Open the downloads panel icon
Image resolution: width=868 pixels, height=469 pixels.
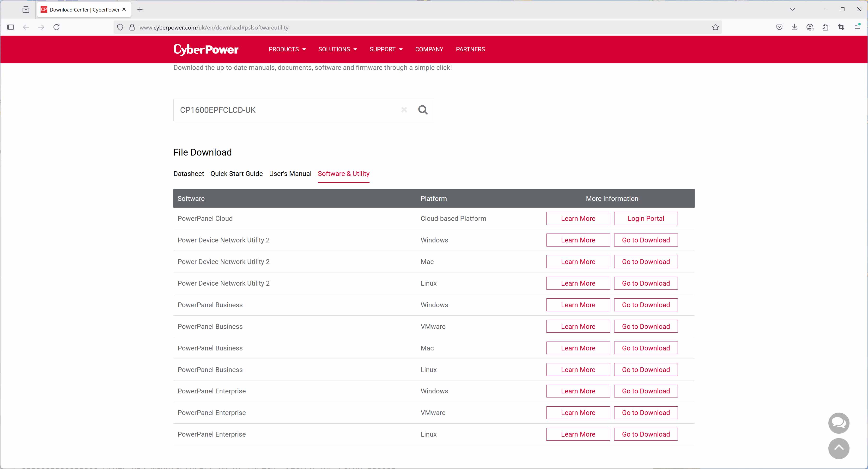click(x=794, y=27)
